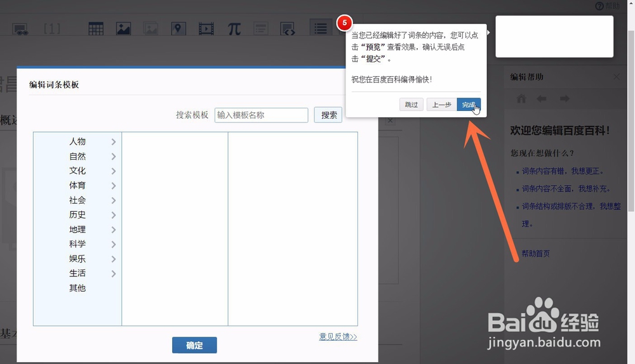Open 词条内容有错，我想更正 help link
Viewport: 635px width, 364px height.
click(x=563, y=171)
